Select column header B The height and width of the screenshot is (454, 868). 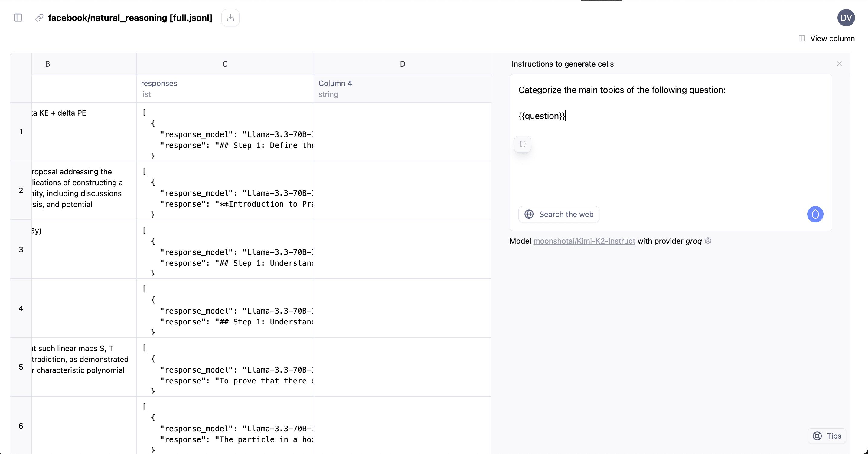pyautogui.click(x=84, y=64)
